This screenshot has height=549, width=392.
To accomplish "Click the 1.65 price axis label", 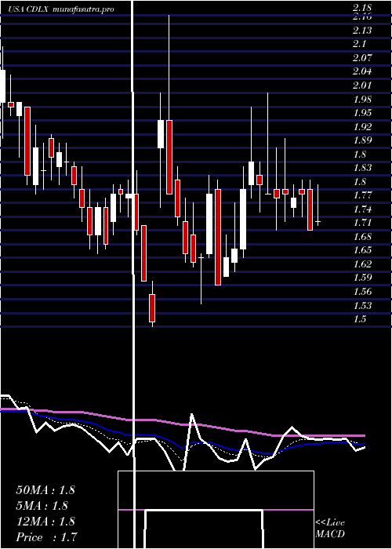I will click(x=362, y=250).
